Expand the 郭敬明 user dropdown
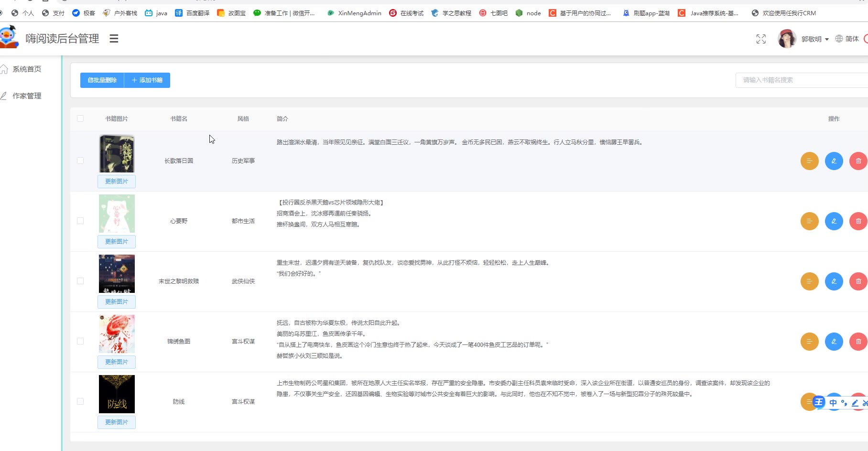The image size is (868, 451). tap(815, 39)
